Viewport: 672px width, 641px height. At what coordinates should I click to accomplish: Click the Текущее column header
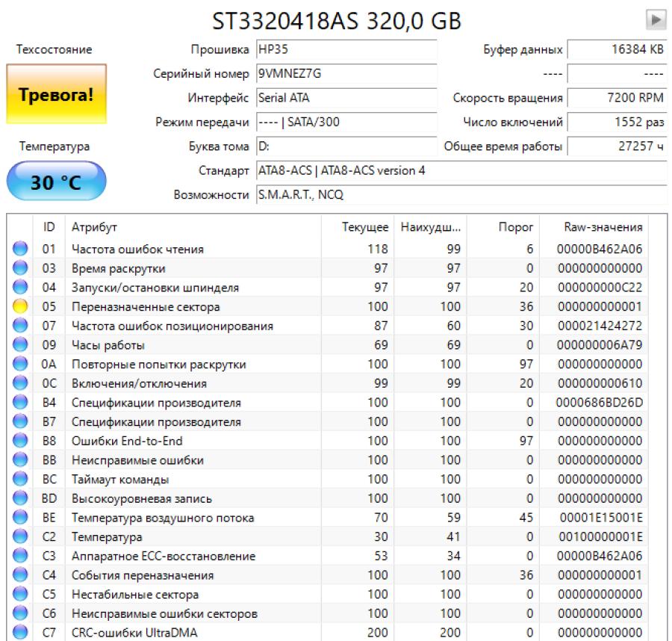pos(364,227)
